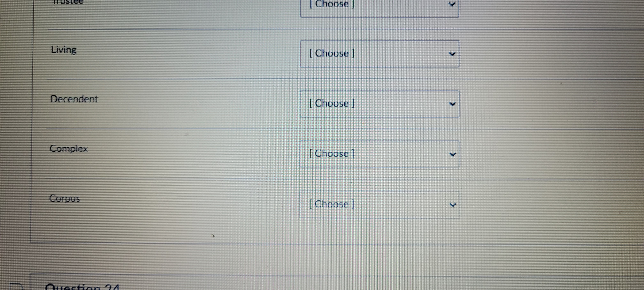Viewport: 644px width, 290px height.
Task: Click the Decendent label
Action: coord(74,99)
